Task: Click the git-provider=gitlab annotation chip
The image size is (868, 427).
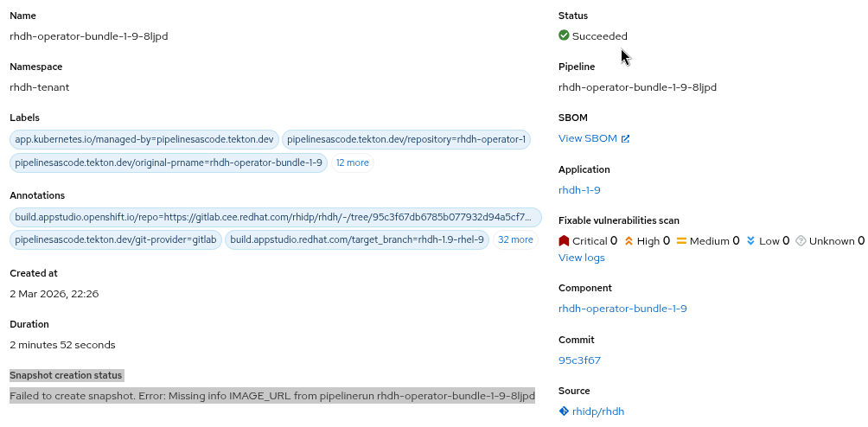Action: click(x=117, y=239)
